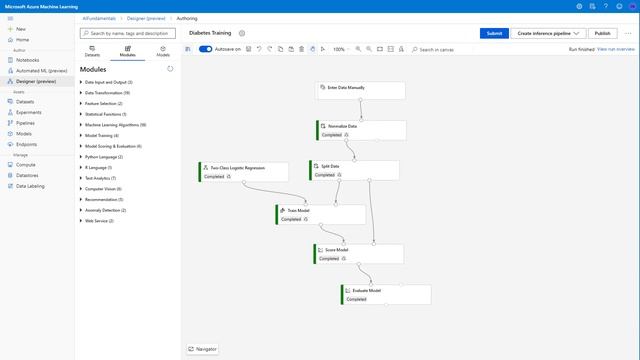
Task: Click the New item in the sidebar
Action: click(17, 29)
